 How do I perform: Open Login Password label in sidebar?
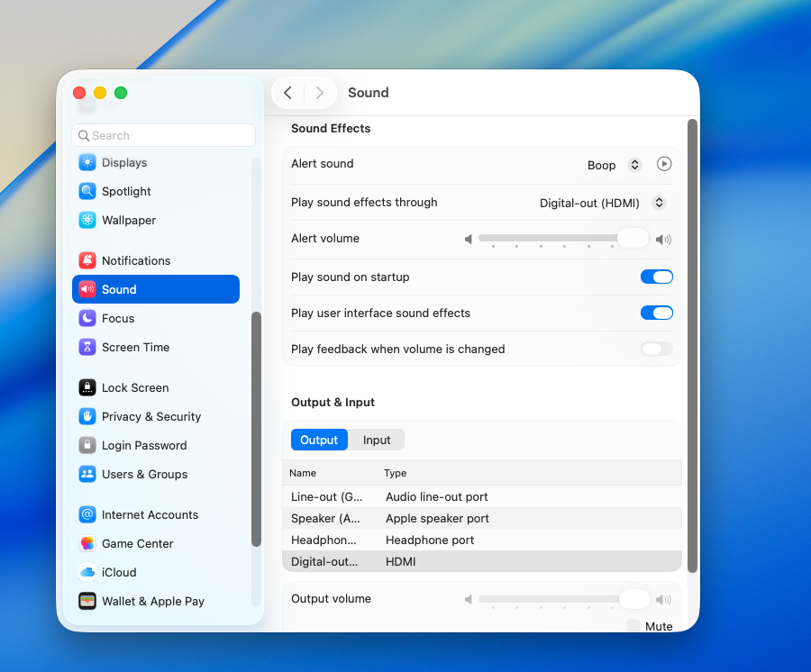pos(144,446)
